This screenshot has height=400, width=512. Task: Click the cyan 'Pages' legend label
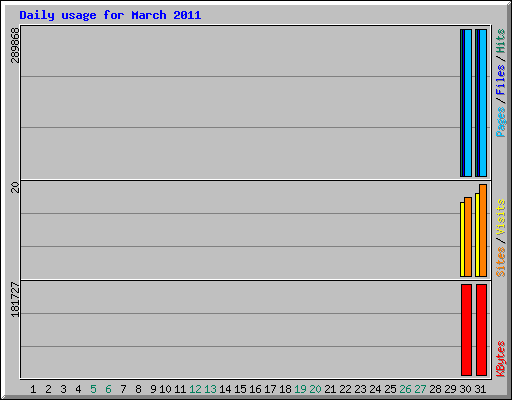point(500,122)
